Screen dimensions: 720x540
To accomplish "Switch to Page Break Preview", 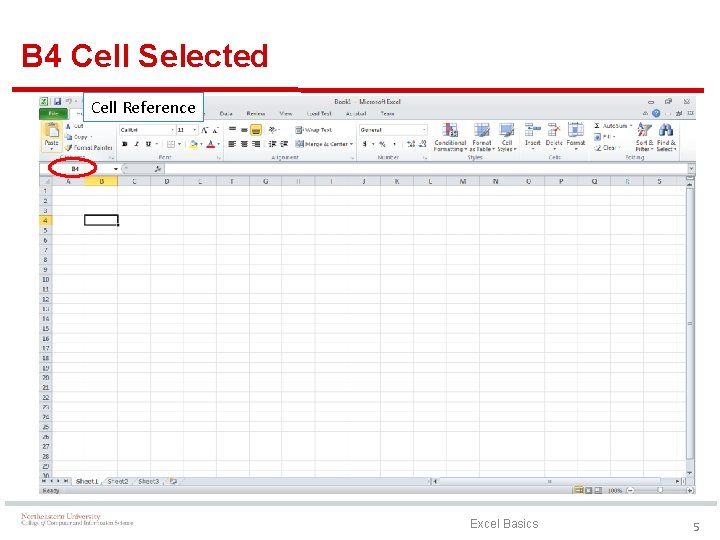I will [x=598, y=490].
